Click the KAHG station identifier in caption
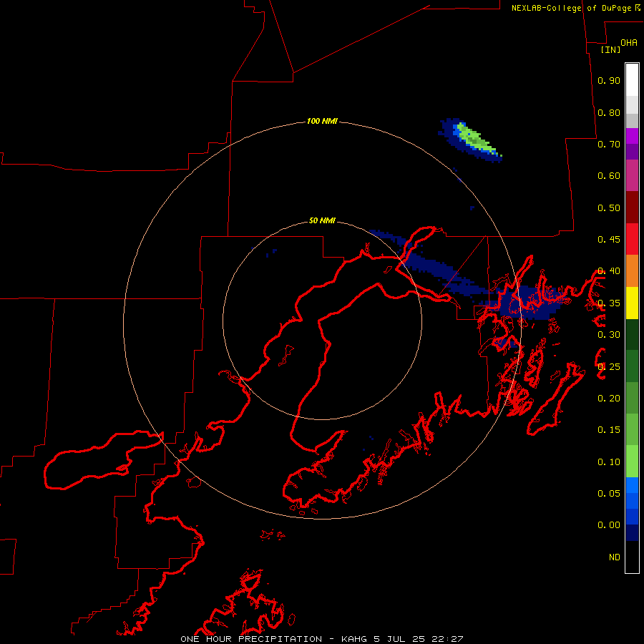This screenshot has width=644, height=644. (354, 639)
